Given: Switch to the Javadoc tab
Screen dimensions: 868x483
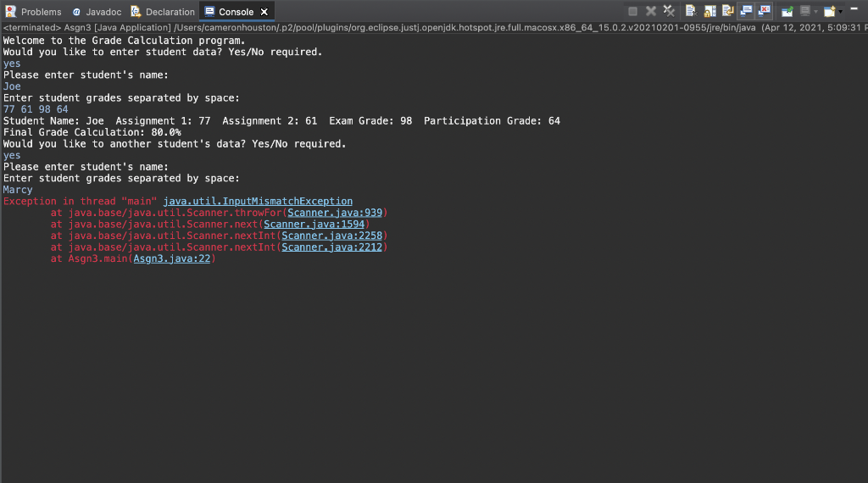Looking at the screenshot, I should click(x=97, y=12).
